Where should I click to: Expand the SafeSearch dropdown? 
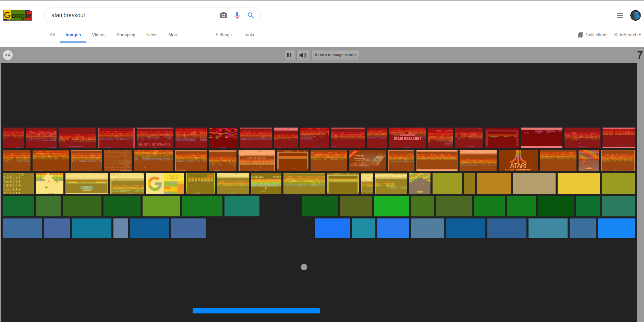pyautogui.click(x=627, y=35)
